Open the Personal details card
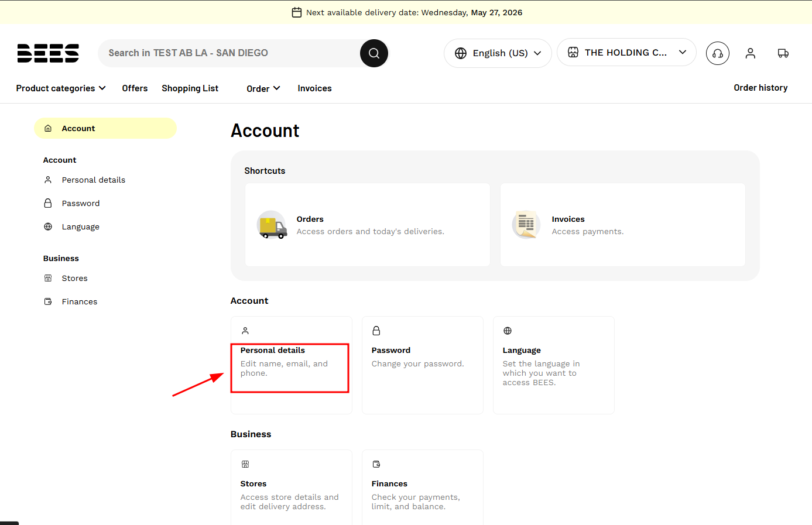This screenshot has height=525, width=812. tap(292, 365)
